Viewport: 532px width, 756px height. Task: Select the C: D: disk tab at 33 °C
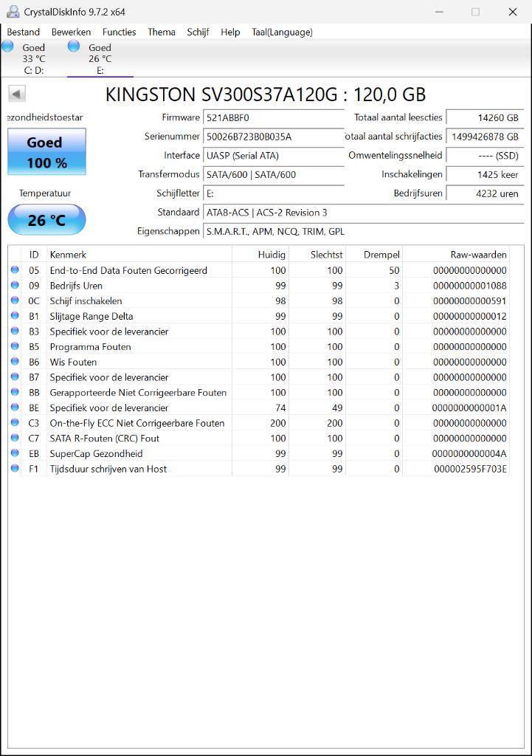[34, 58]
